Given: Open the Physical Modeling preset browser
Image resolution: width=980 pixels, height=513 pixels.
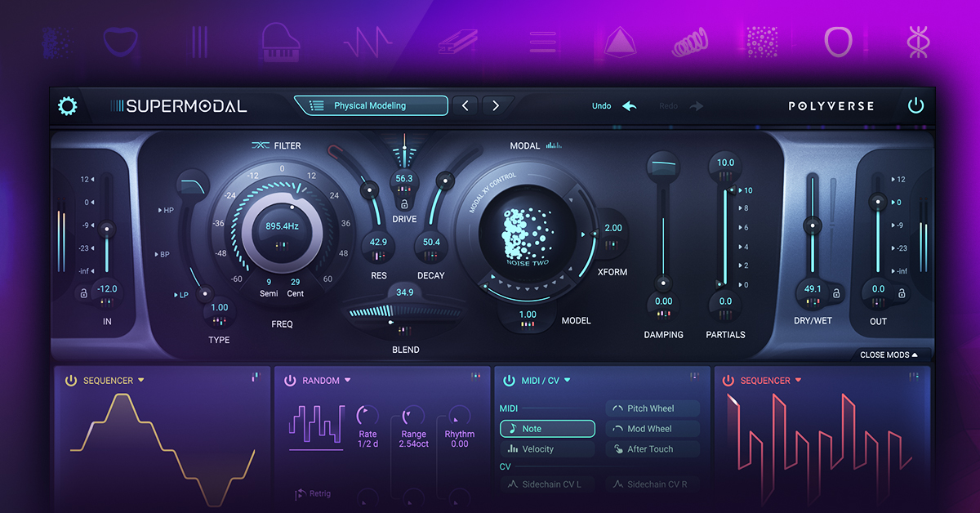Looking at the screenshot, I should pos(371,105).
